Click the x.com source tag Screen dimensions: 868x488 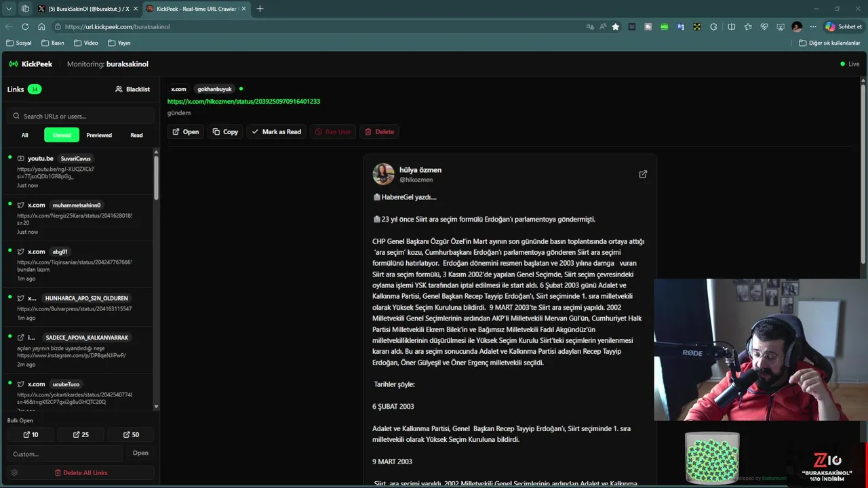coord(178,89)
